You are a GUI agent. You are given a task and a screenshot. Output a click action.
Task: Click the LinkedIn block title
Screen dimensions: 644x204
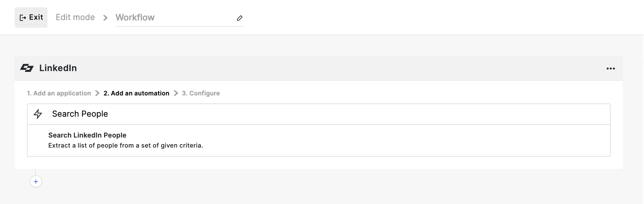(x=58, y=68)
